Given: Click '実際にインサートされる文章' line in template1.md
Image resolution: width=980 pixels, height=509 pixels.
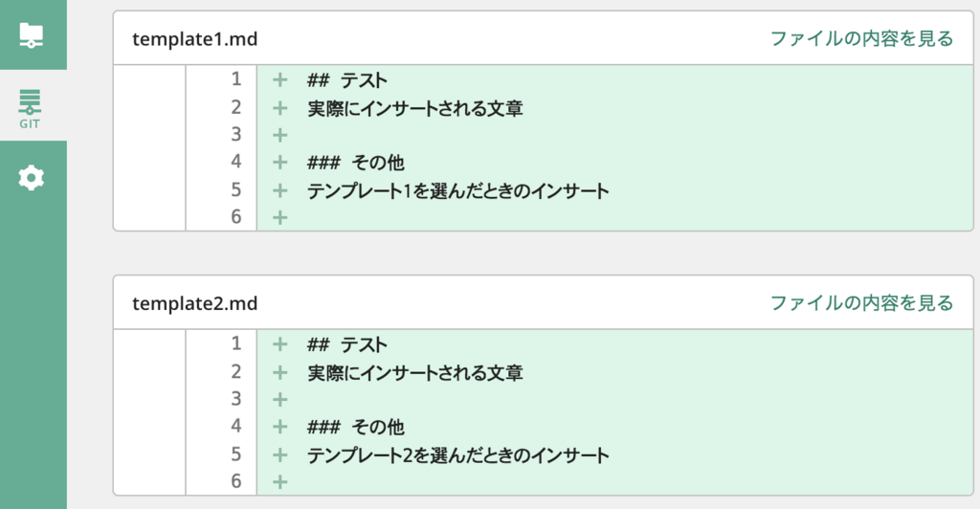Looking at the screenshot, I should [415, 108].
